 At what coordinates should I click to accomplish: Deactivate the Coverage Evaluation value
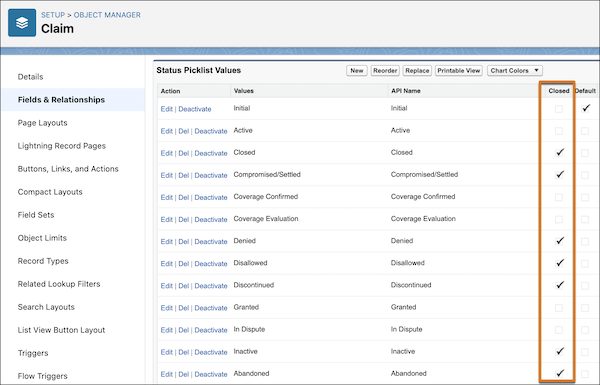pos(211,219)
